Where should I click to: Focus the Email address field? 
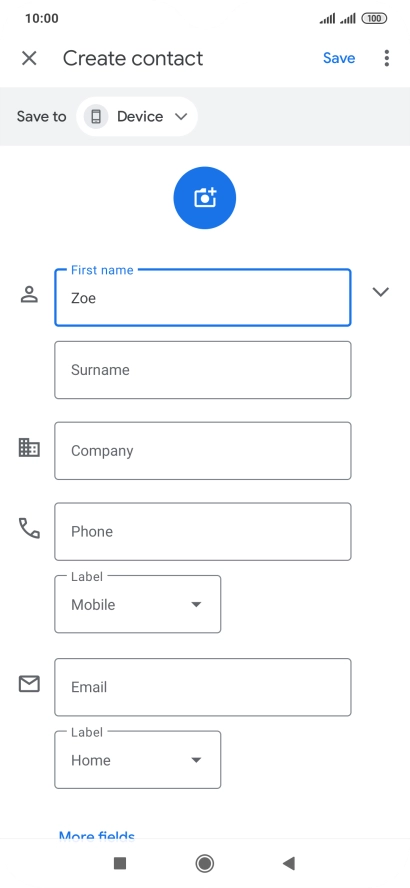click(203, 687)
